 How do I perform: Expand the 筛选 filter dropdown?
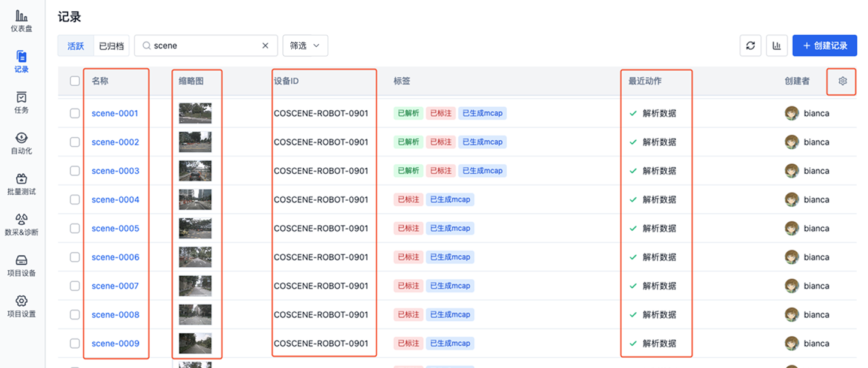tap(305, 46)
